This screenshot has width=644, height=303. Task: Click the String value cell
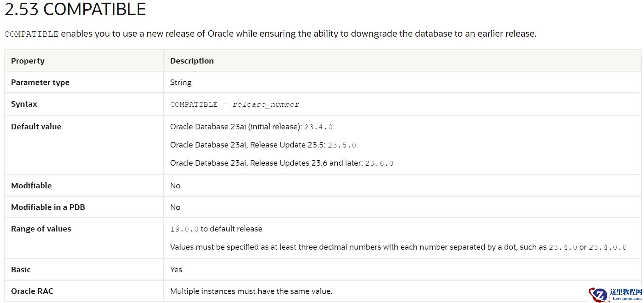pyautogui.click(x=181, y=82)
